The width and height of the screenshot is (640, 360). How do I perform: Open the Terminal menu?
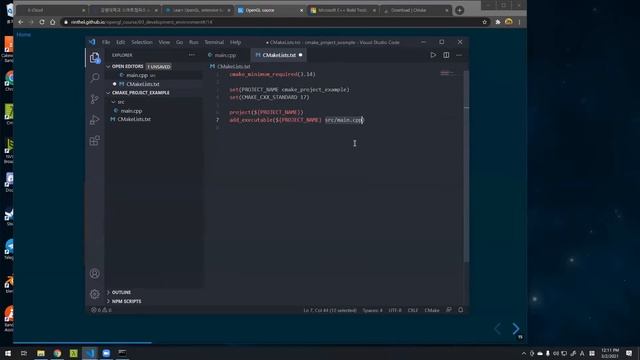point(214,42)
